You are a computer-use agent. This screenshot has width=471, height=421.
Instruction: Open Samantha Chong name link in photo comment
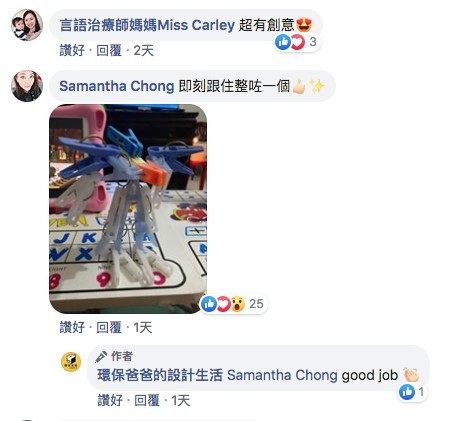click(x=117, y=86)
